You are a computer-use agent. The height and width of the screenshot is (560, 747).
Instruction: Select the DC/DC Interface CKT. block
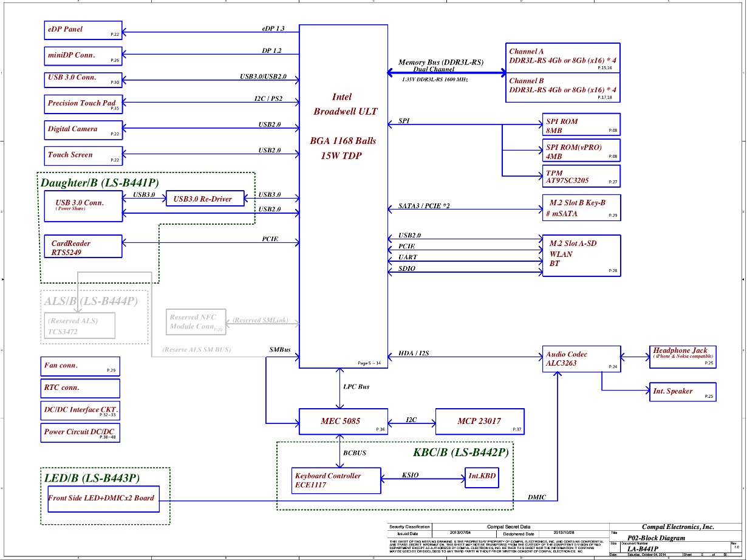coord(80,411)
